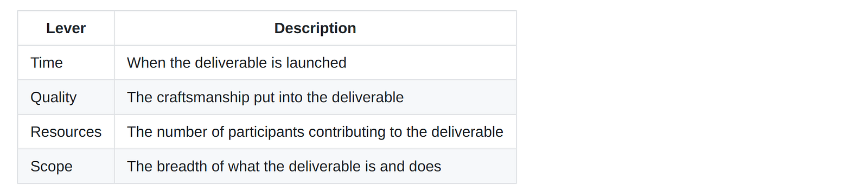Screen dimensions: 868x196
Task: Click the word "into" in Quality description
Action: (290, 97)
